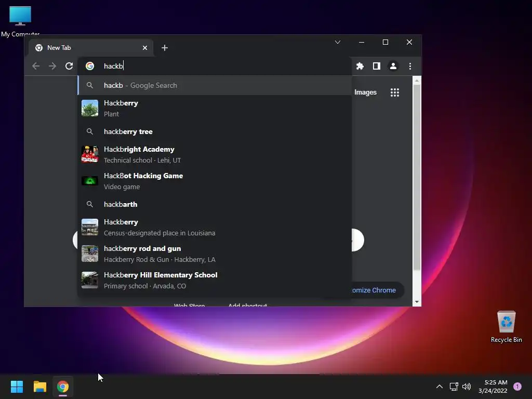Pick Hackberry census-designated place in Louisiana
This screenshot has height=399, width=532.
(215, 227)
